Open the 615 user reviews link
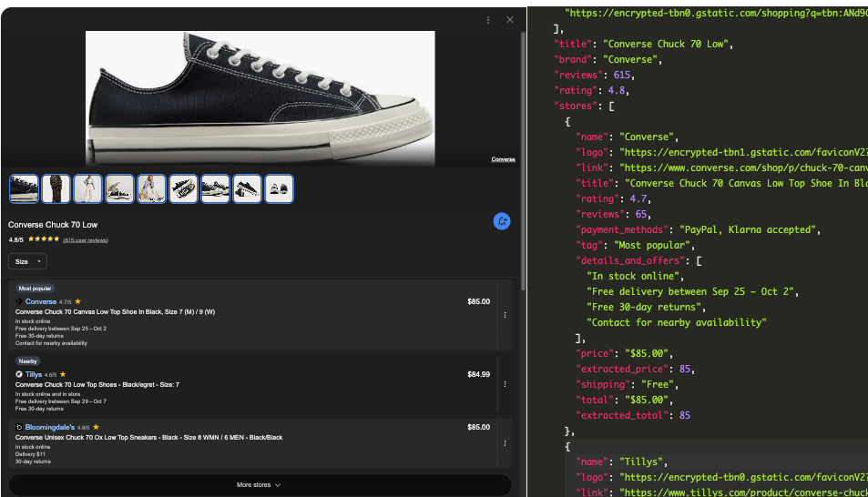 86,240
